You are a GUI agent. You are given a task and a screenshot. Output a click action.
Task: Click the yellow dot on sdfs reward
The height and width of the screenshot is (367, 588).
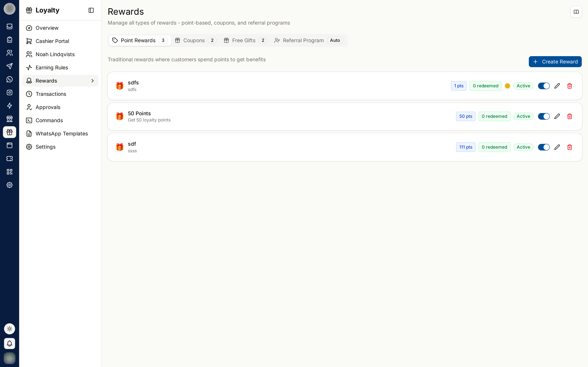tap(507, 86)
